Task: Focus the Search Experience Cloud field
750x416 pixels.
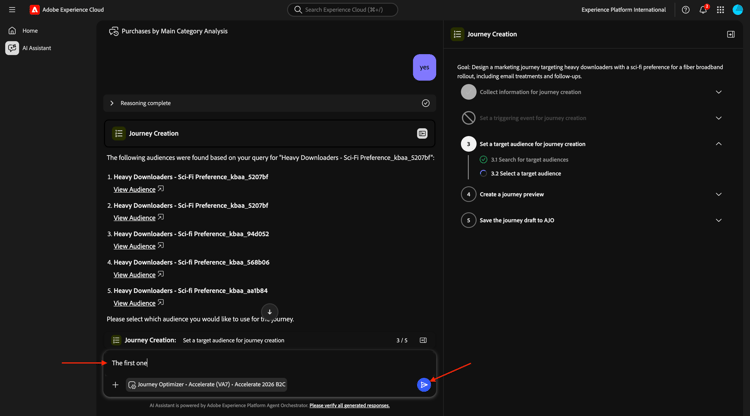Action: pos(342,10)
